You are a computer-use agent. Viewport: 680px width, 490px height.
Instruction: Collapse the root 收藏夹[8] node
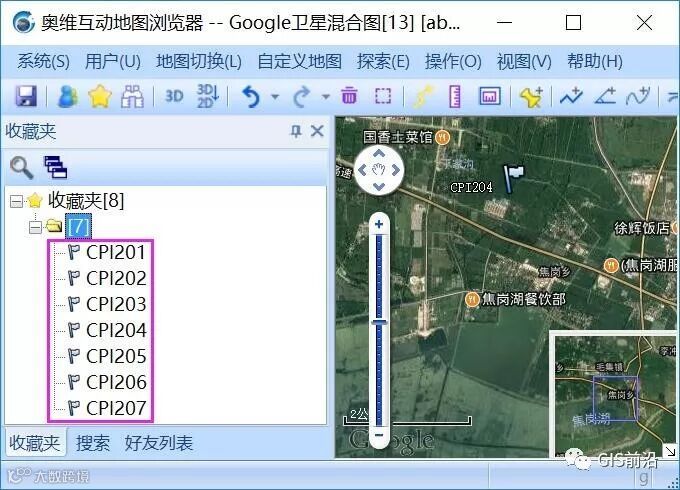[x=16, y=201]
